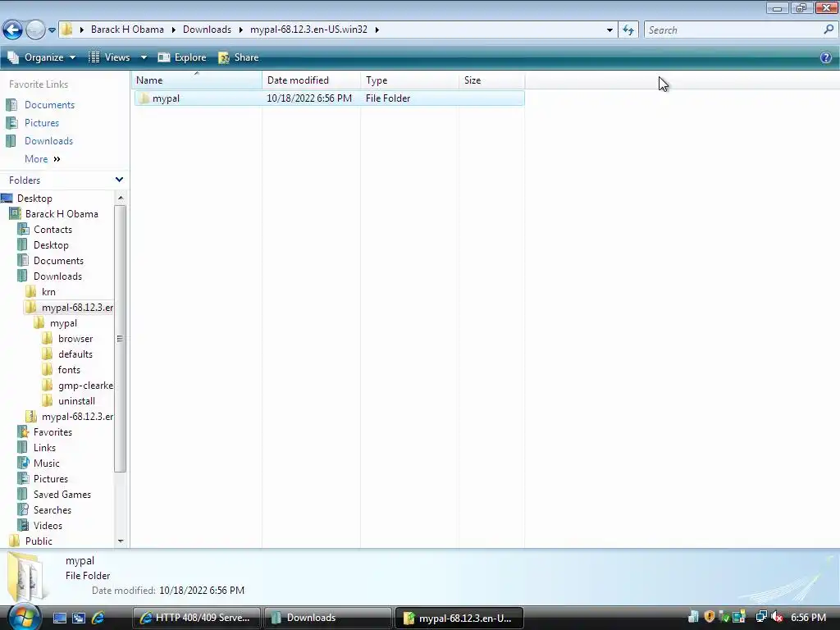Select Pictures in the folder tree
Screen dimensions: 840x630
(x=50, y=479)
